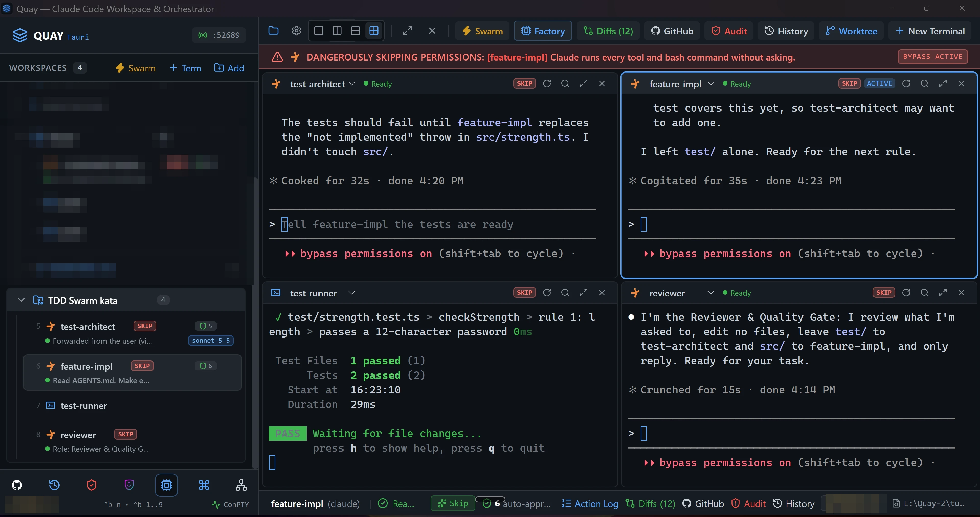Open Action Log in status bar
The width and height of the screenshot is (980, 517).
click(x=590, y=504)
